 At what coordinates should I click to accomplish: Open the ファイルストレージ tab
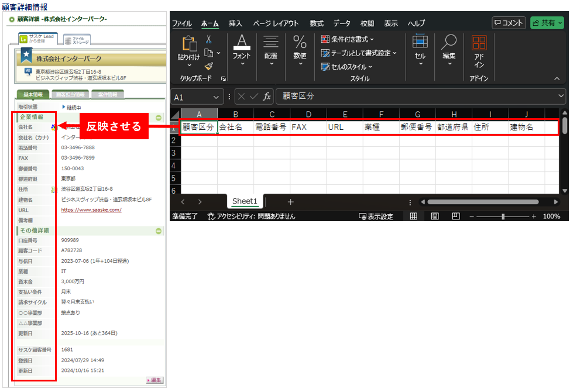(77, 40)
